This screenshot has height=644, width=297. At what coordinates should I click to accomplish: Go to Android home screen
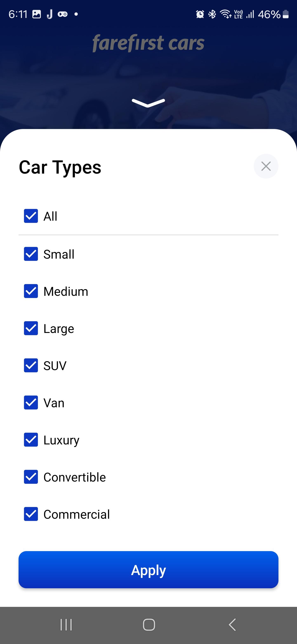(149, 625)
